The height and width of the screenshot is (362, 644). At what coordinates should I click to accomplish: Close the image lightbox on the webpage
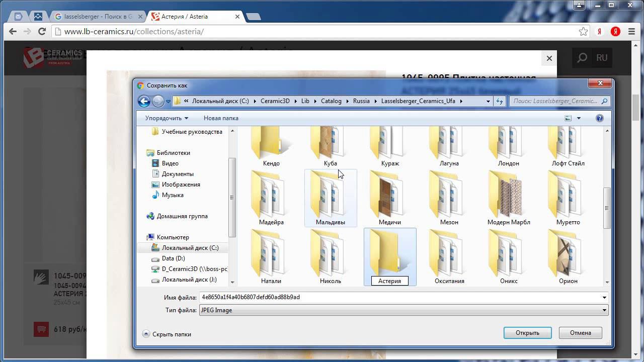[549, 58]
